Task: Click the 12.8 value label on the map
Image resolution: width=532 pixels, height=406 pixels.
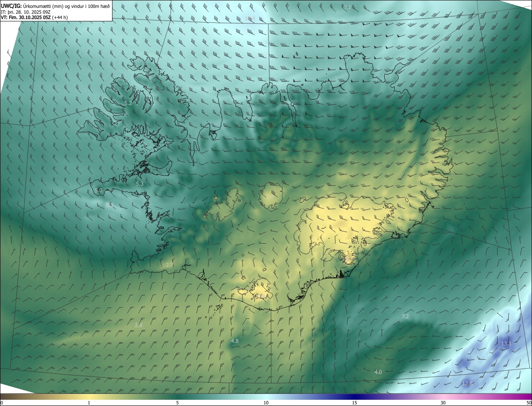Action: [468, 383]
